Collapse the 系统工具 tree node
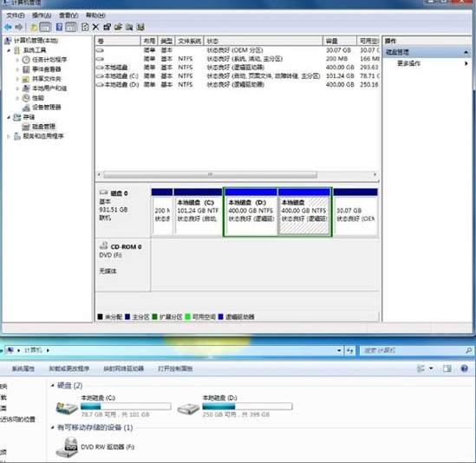 point(9,50)
